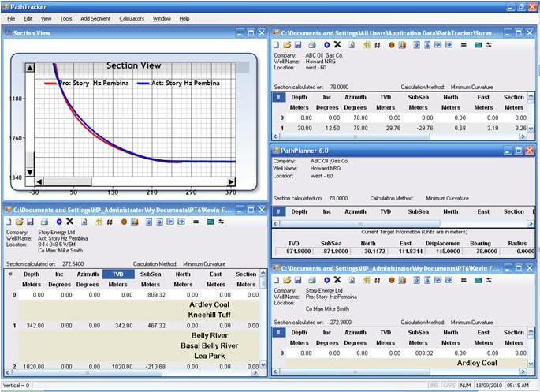Click blue circle icon in Act: Story Hz toolbar
Viewport: 540px width, 392px height.
(59, 222)
